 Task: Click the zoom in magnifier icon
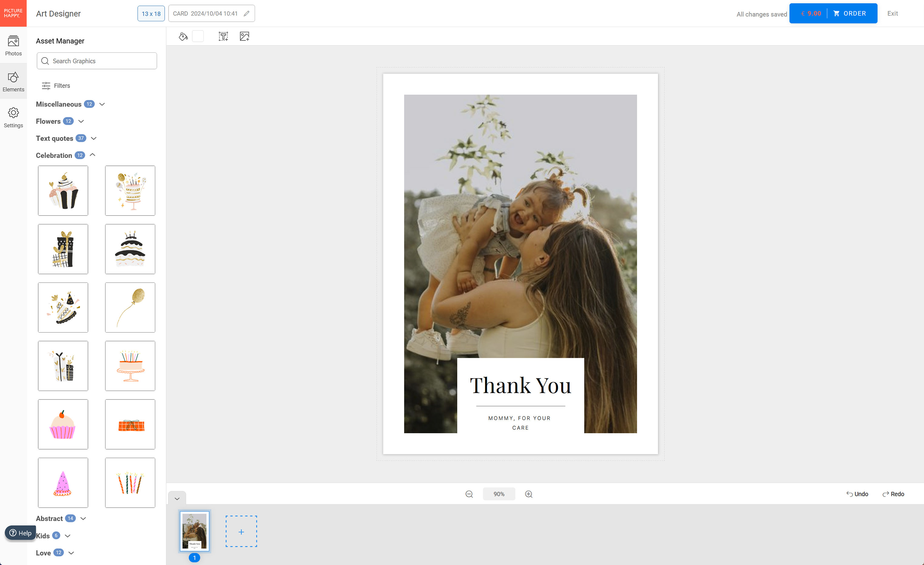coord(528,494)
